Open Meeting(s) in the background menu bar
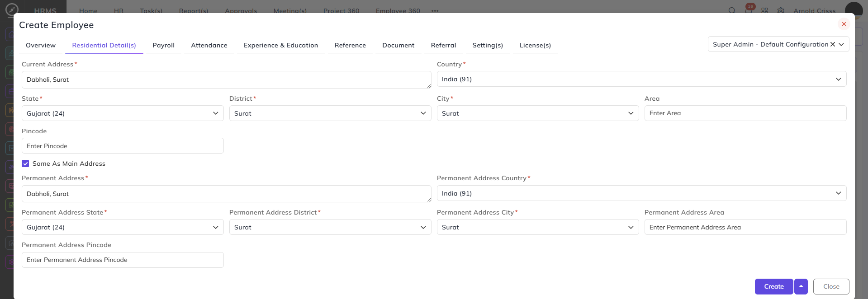 pos(290,11)
